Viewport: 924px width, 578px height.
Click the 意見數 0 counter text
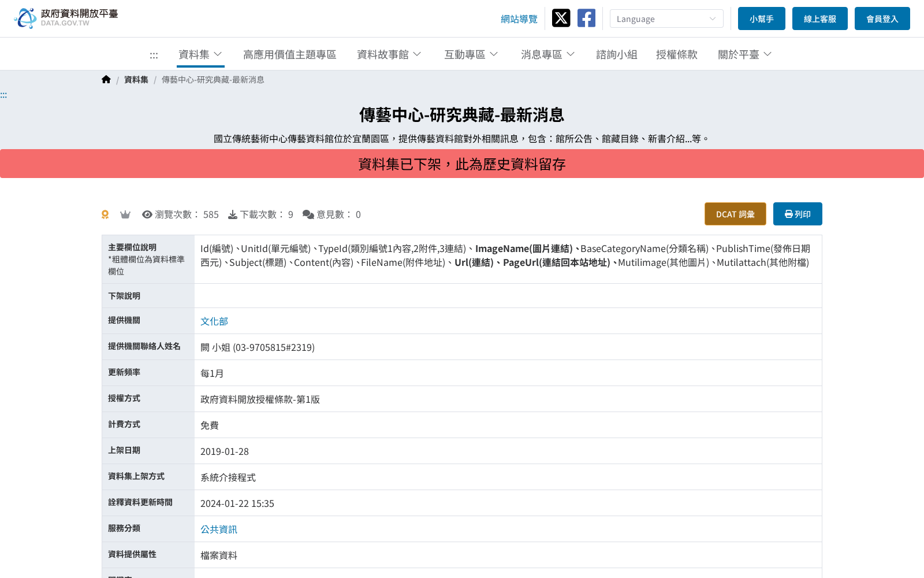[338, 214]
